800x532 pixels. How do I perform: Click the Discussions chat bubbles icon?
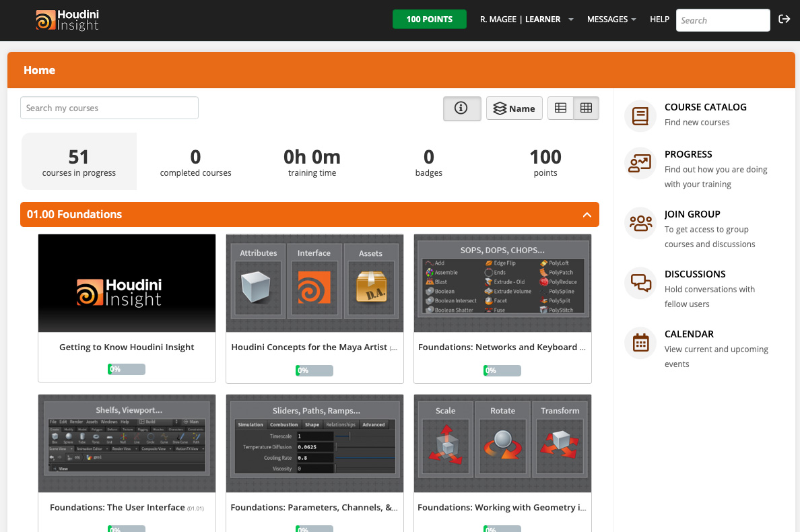point(640,283)
